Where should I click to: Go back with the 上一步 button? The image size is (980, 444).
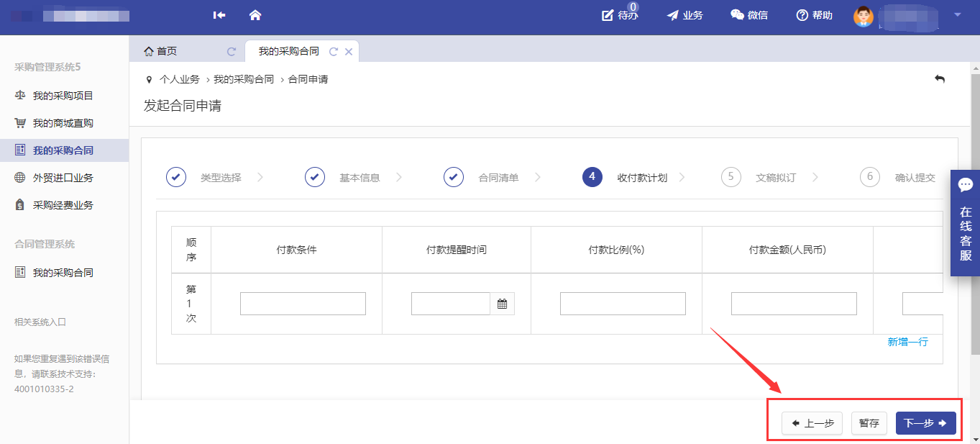point(812,423)
